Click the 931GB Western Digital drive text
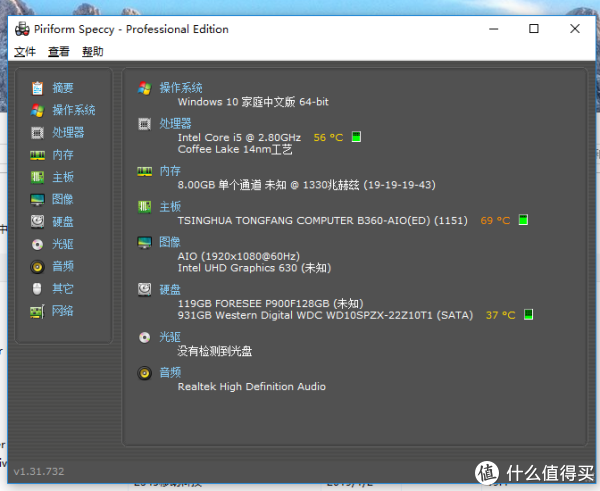 325,315
